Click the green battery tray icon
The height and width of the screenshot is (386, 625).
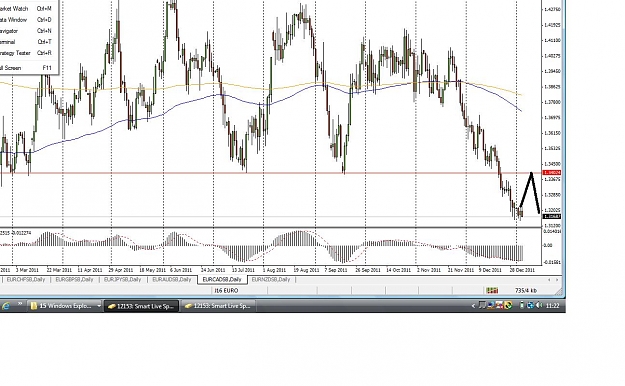(522, 305)
